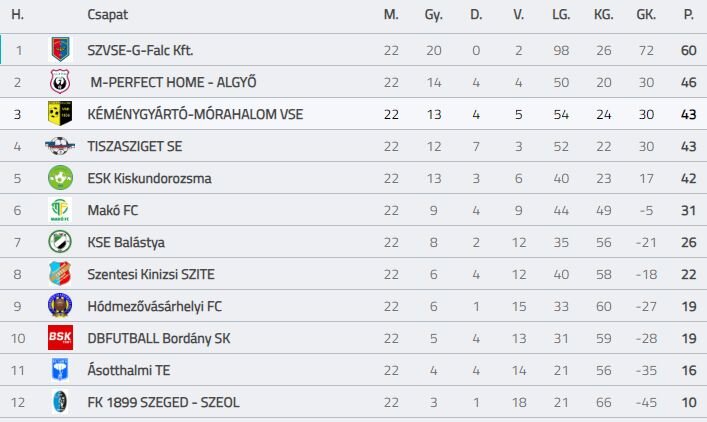Click the SZVSE-G-Falc Kft. team crest

pyautogui.click(x=60, y=50)
